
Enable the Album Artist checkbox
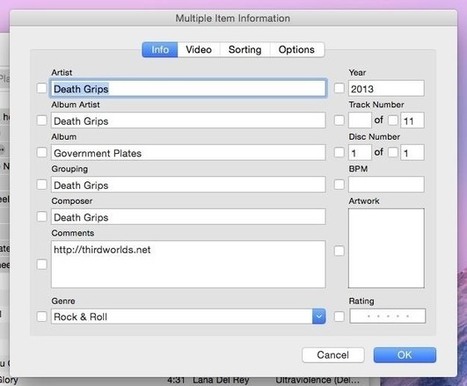pyautogui.click(x=42, y=120)
